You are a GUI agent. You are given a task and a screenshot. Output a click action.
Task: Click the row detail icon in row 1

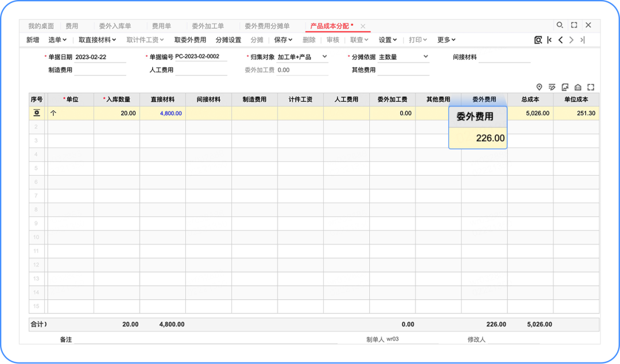(36, 113)
